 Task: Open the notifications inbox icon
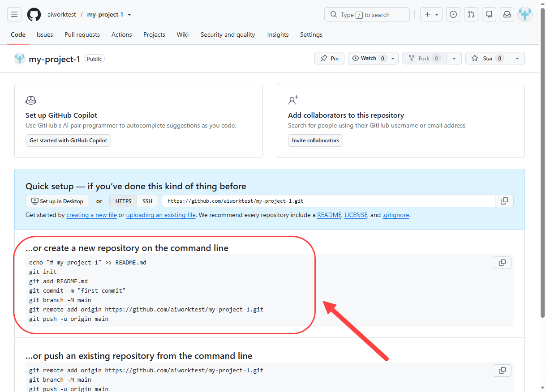pos(507,14)
